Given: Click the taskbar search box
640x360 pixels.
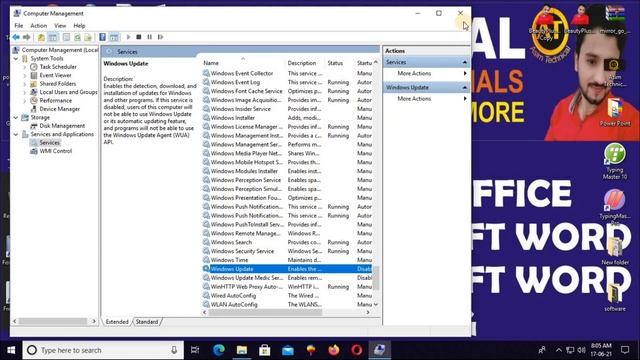Looking at the screenshot, I should (x=103, y=350).
